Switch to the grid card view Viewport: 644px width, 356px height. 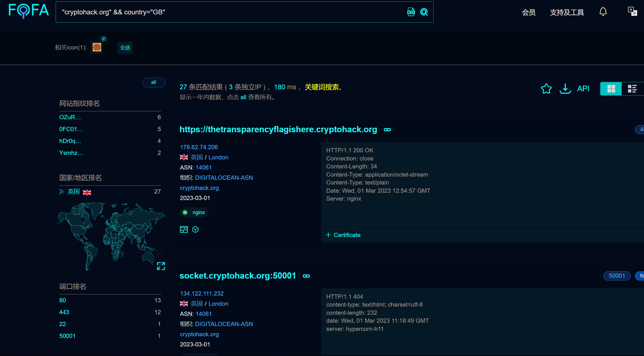611,89
